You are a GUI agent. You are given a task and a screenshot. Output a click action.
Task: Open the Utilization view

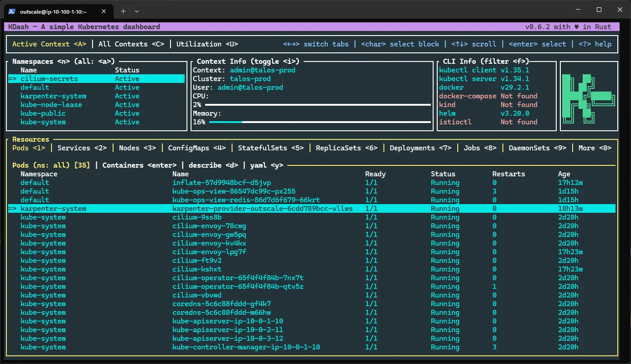[207, 44]
